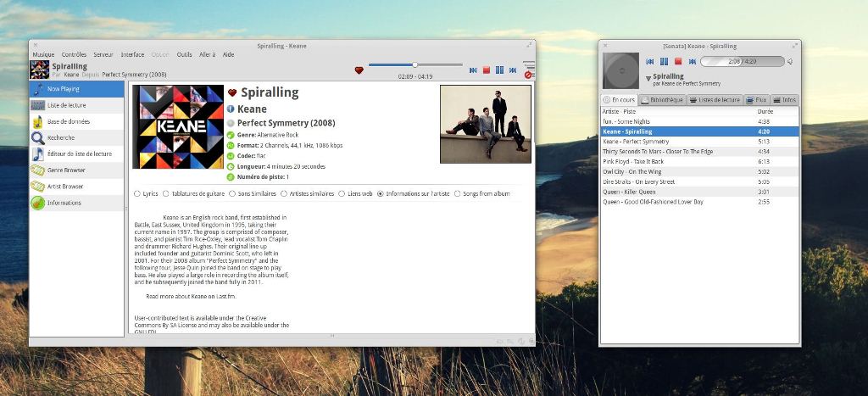Open the Outils menu
The width and height of the screenshot is (868, 396).
point(184,55)
